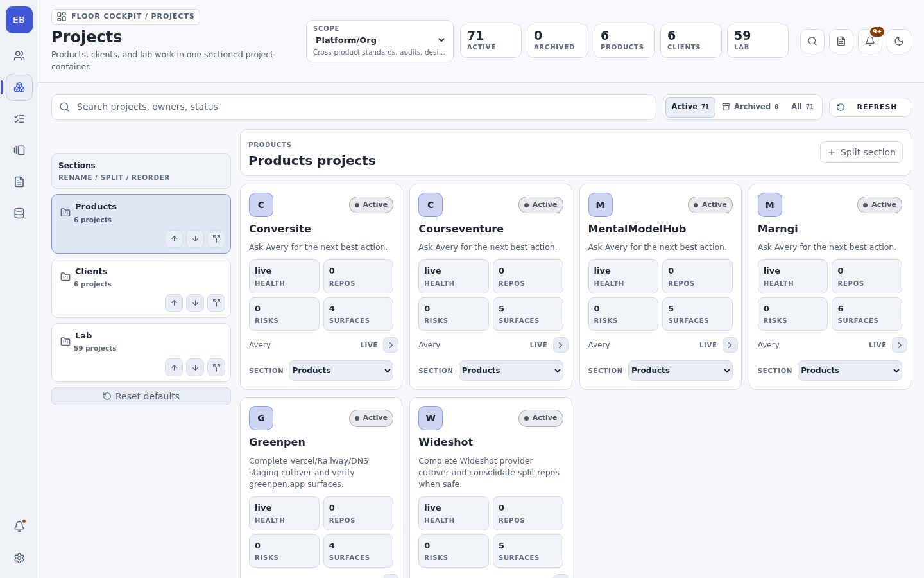
Task: Show Archived projects filter
Action: (750, 107)
